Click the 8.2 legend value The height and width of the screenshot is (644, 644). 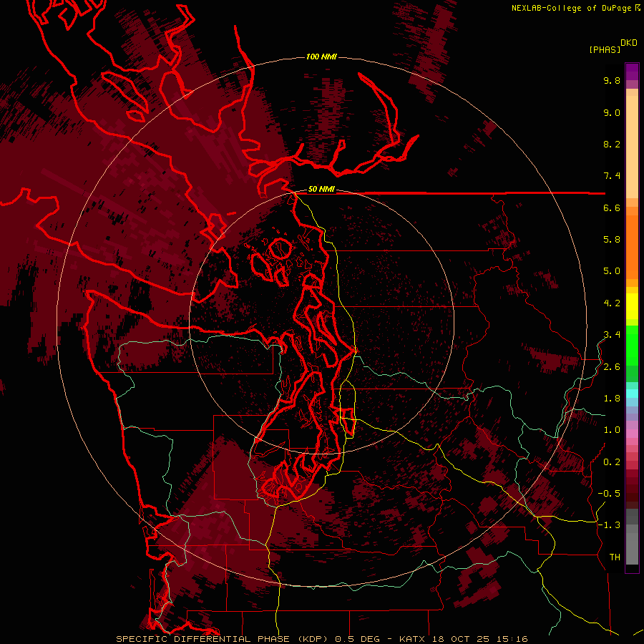tap(612, 145)
